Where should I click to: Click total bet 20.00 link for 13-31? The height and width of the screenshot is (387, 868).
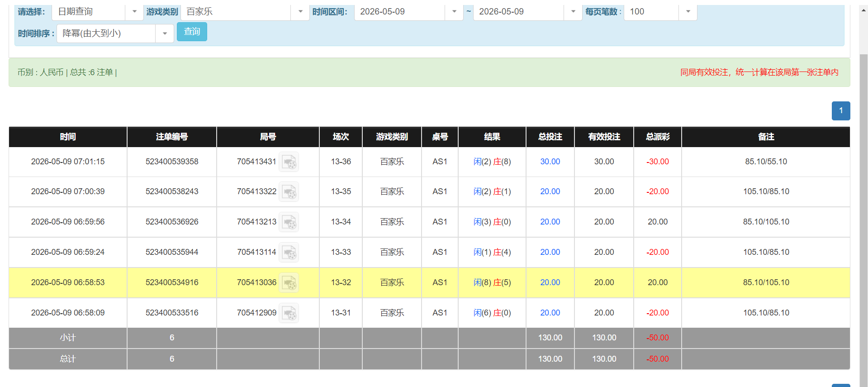point(550,313)
